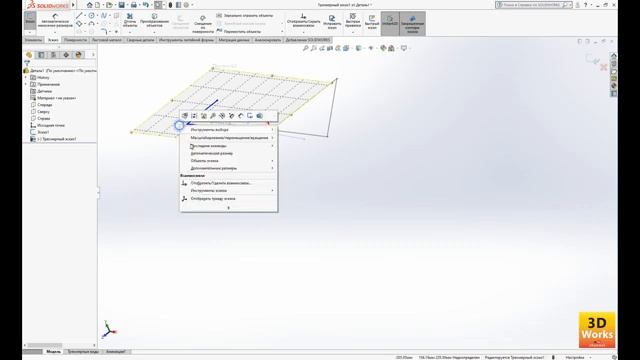Click Repair Sketch (Исправить эскиз) button
This screenshot has width=640, height=360.
pyautogui.click(x=332, y=21)
